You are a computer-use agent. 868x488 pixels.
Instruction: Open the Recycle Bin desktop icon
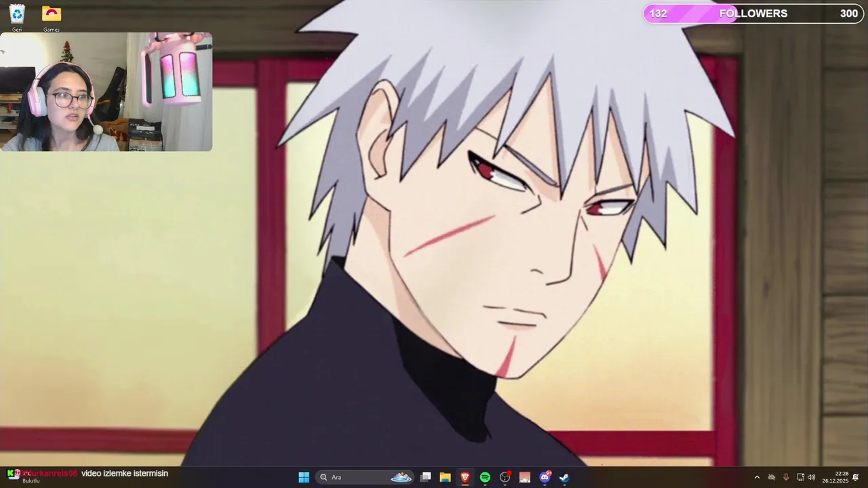coord(17,18)
